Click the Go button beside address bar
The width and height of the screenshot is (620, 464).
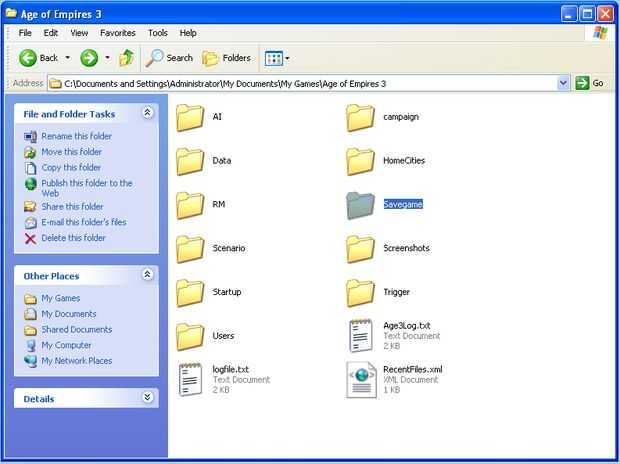tap(589, 83)
